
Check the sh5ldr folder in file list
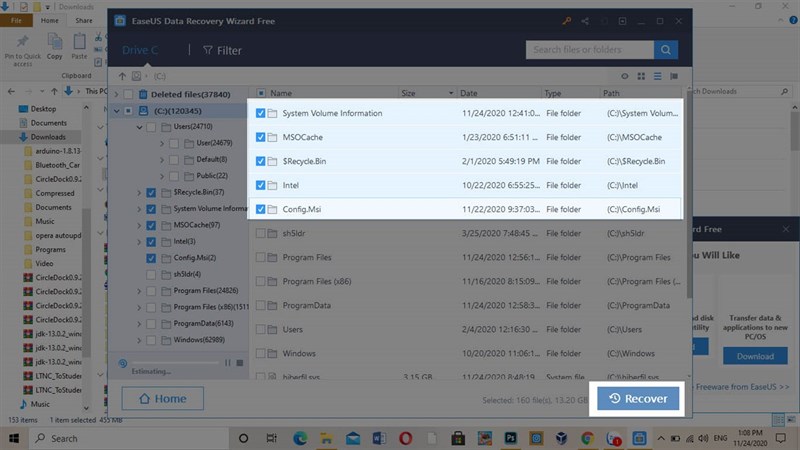click(261, 233)
